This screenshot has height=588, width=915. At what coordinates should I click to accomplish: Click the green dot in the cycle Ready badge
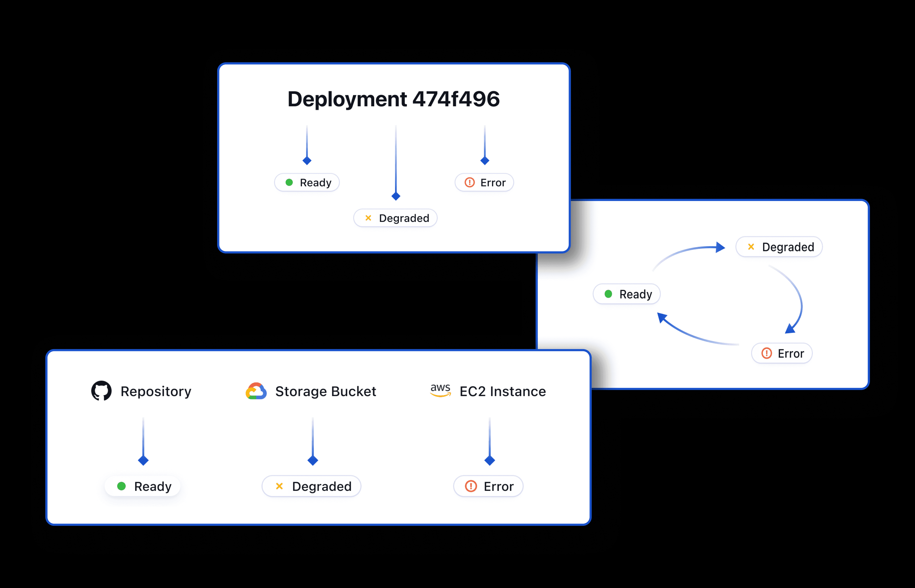608,294
